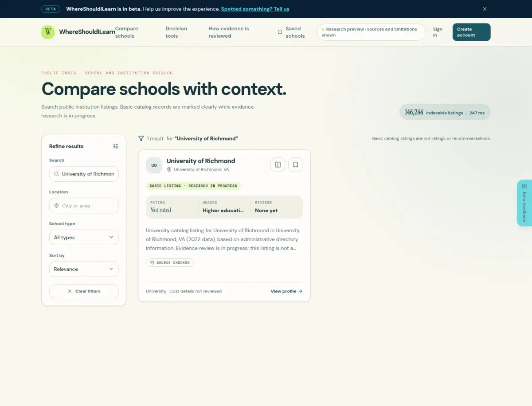Click the bookmark icon beside Saved schools
The image size is (532, 406).
[280, 32]
